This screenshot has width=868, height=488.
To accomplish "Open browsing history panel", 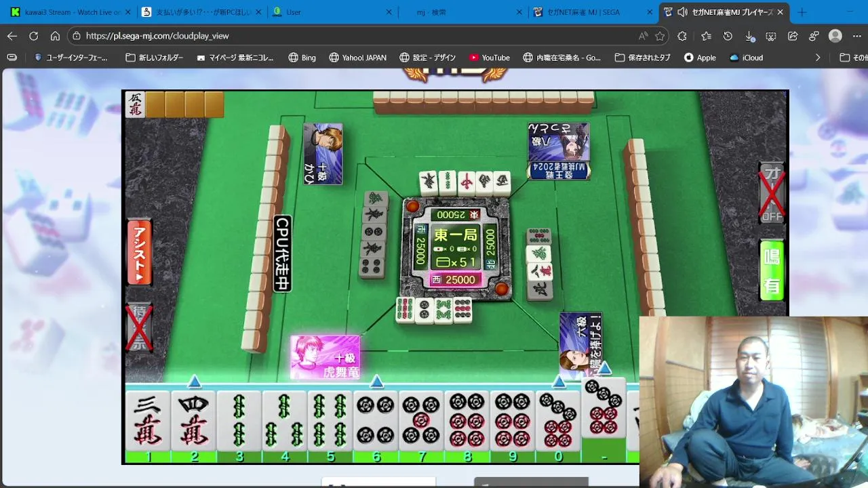I will (x=728, y=36).
